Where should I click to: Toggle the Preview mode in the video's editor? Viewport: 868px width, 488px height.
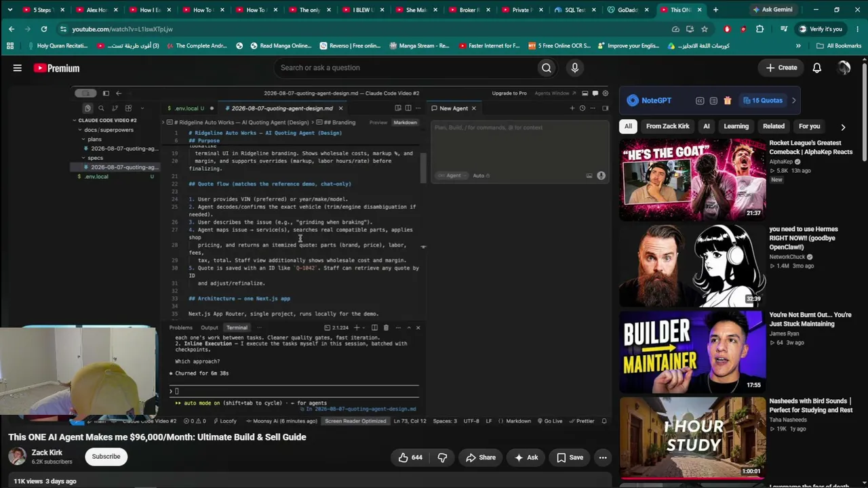coord(378,123)
